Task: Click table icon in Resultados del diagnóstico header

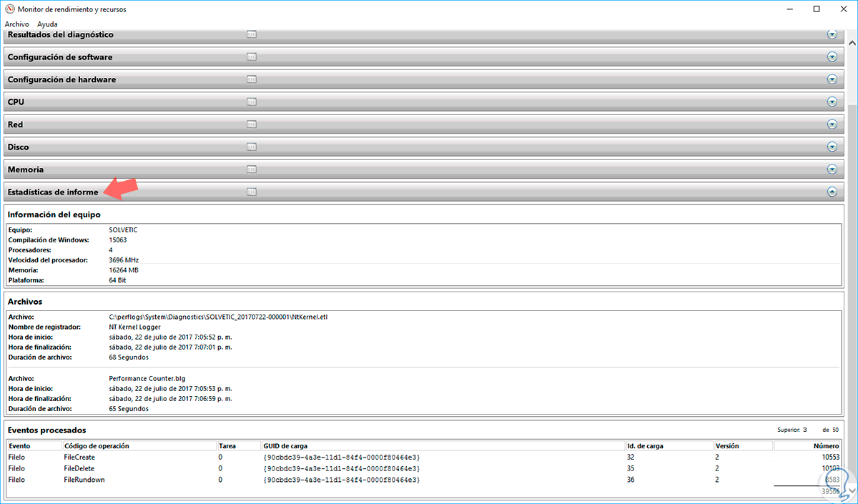Action: pyautogui.click(x=251, y=34)
